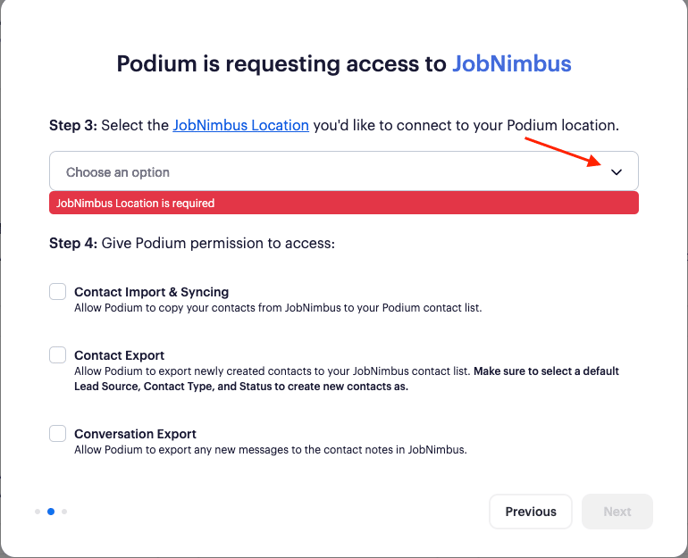The height and width of the screenshot is (558, 688).
Task: Click the Contact Export label text
Action: click(x=119, y=355)
